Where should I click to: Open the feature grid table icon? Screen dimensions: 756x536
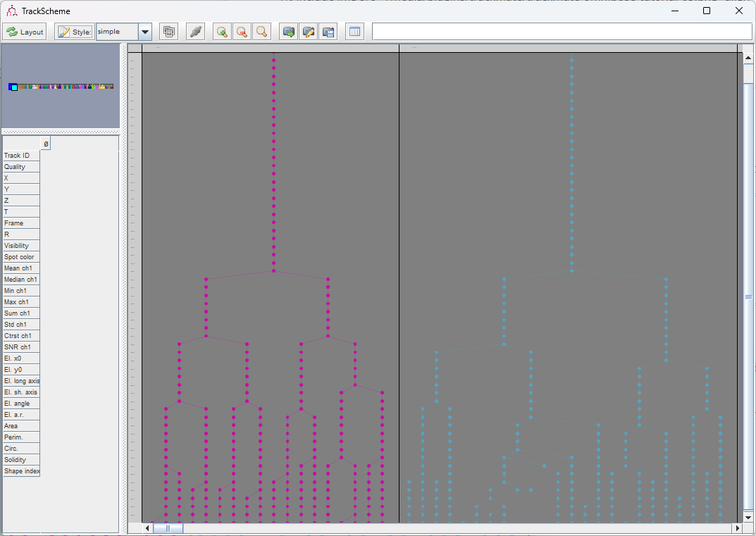[354, 32]
